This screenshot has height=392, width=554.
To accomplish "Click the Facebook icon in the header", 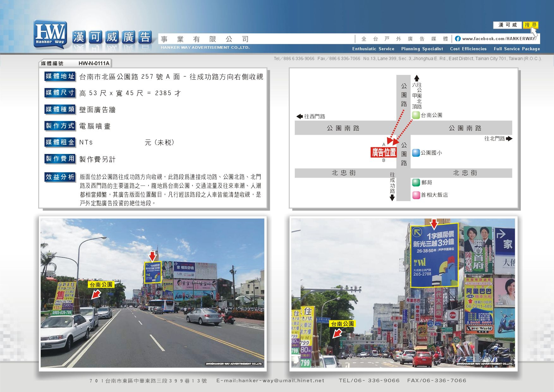I will coord(458,39).
